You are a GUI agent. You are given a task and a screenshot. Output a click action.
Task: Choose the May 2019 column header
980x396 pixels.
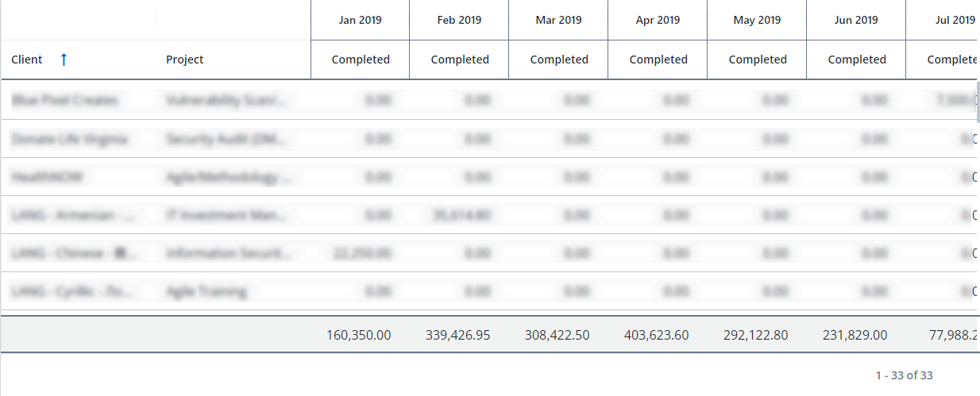(x=757, y=20)
